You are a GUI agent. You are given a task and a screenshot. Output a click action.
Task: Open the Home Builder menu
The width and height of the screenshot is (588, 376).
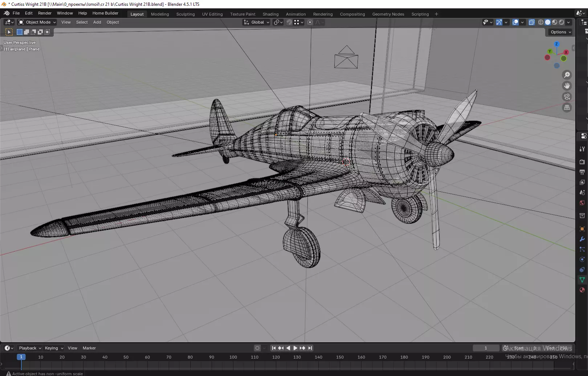coord(105,13)
